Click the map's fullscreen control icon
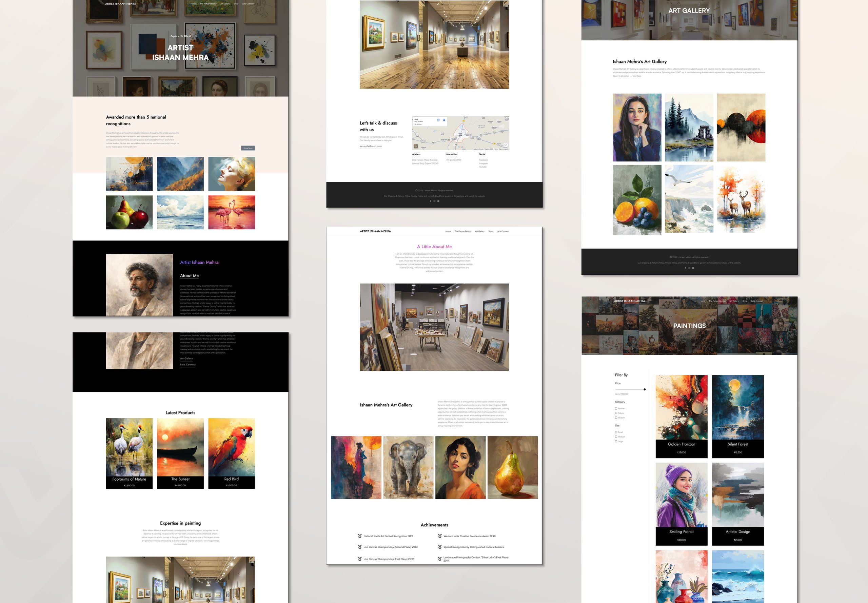Viewport: 868px width, 603px height. [506, 145]
